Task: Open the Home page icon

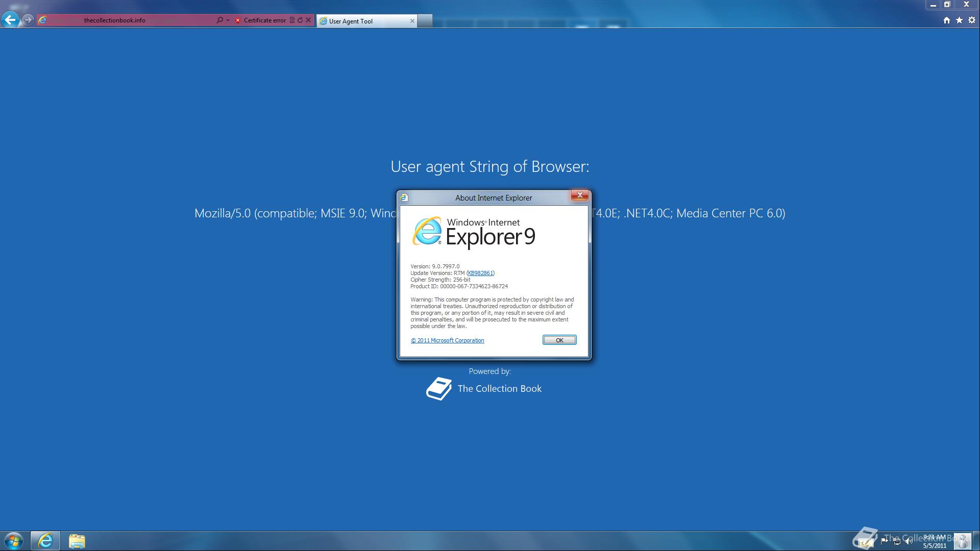Action: pyautogui.click(x=946, y=20)
